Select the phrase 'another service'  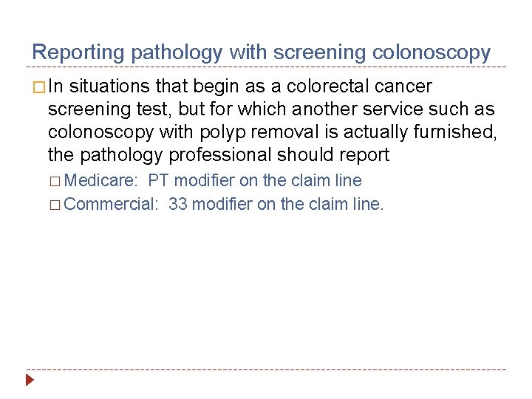click(x=347, y=109)
